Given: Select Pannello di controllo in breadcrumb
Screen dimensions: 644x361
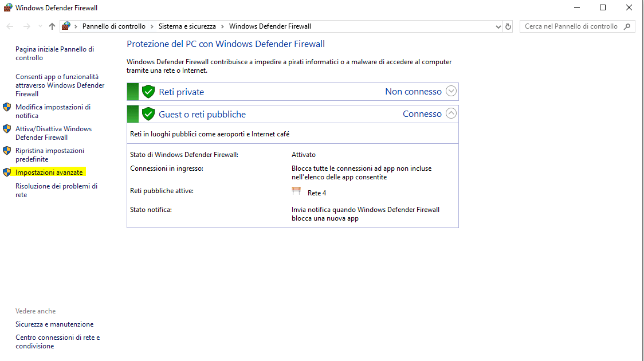Looking at the screenshot, I should (113, 26).
